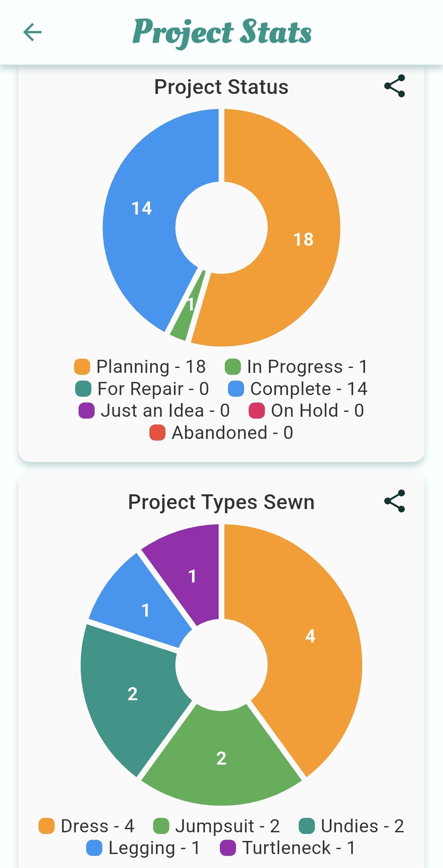This screenshot has width=443, height=868.
Task: Tap the "For Repair - 0" legend entry
Action: 142,389
